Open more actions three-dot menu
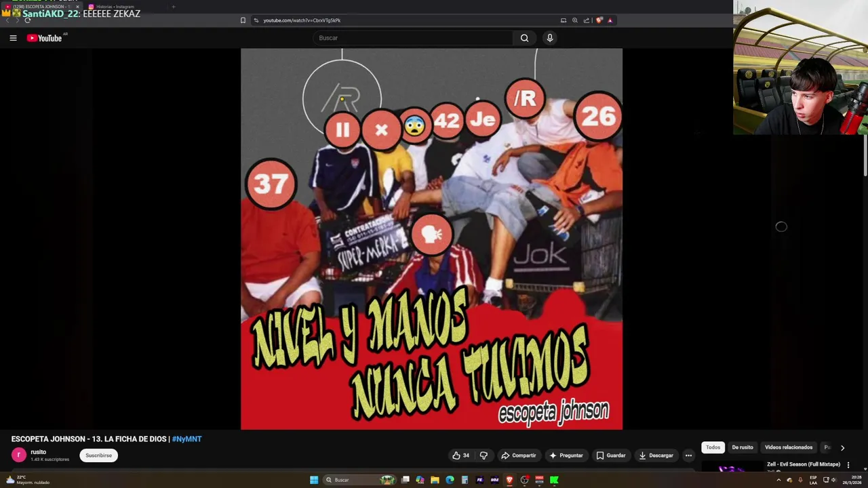The height and width of the screenshot is (488, 868). tap(688, 455)
